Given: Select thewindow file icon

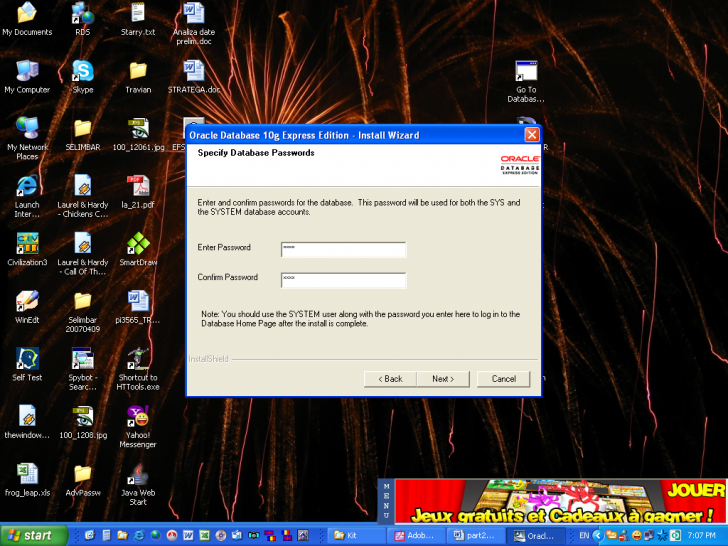Looking at the screenshot, I should coord(27,422).
